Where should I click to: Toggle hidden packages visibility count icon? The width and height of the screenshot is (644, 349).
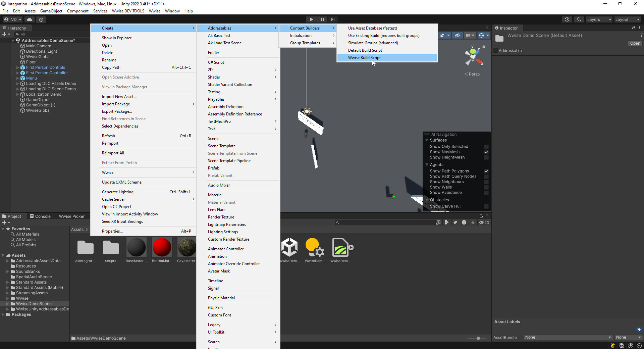coord(484,222)
